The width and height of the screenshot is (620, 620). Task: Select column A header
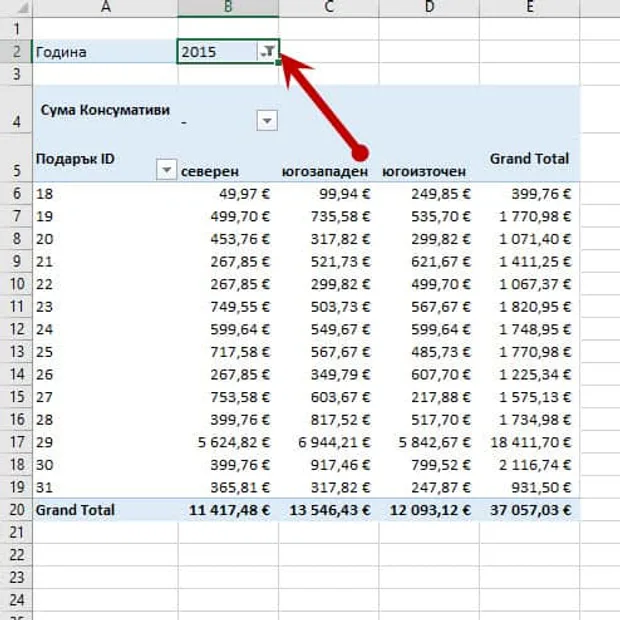click(105, 8)
